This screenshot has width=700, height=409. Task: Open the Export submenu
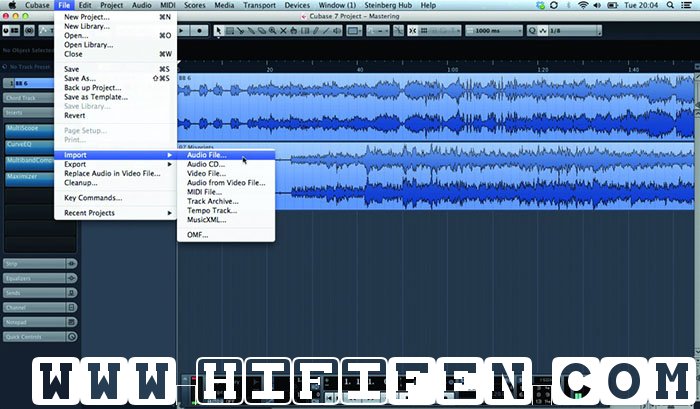click(115, 164)
